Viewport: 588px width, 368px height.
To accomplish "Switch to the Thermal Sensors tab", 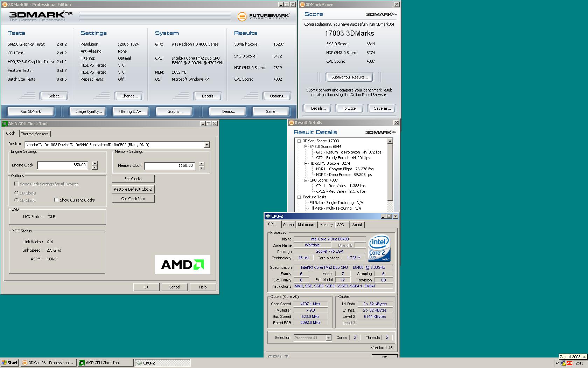I will (x=35, y=134).
